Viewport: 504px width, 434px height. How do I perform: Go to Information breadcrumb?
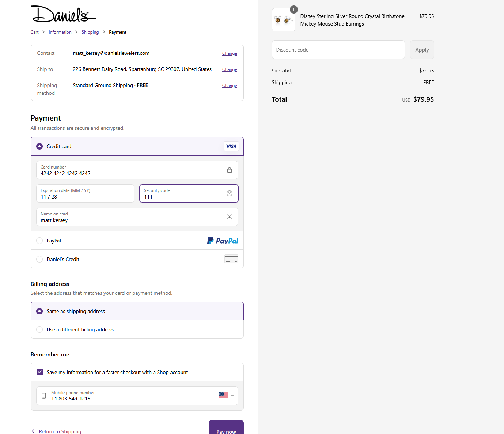60,32
